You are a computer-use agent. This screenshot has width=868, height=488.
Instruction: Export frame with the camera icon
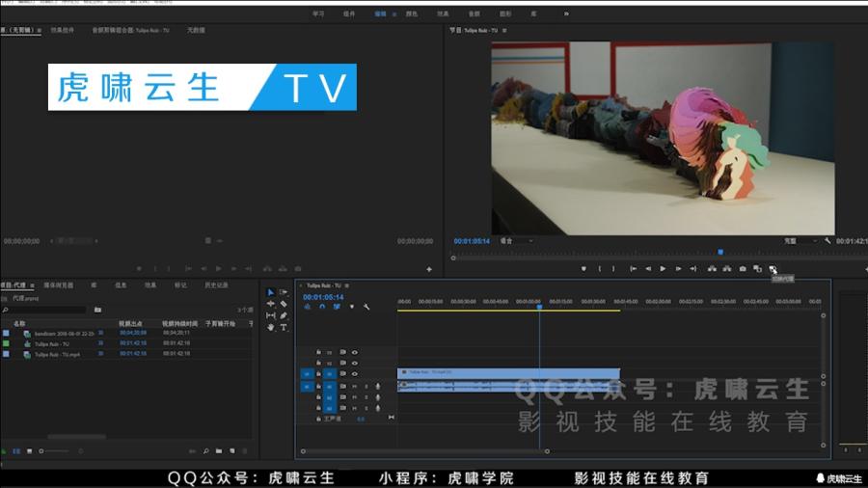[743, 269]
